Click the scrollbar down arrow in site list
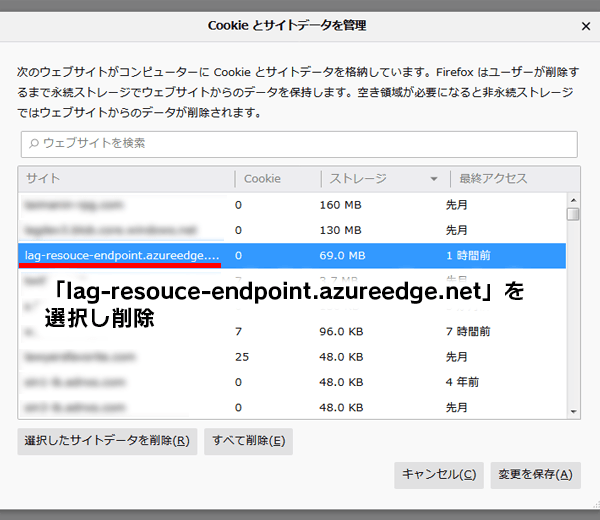This screenshot has width=600, height=520. 573,412
